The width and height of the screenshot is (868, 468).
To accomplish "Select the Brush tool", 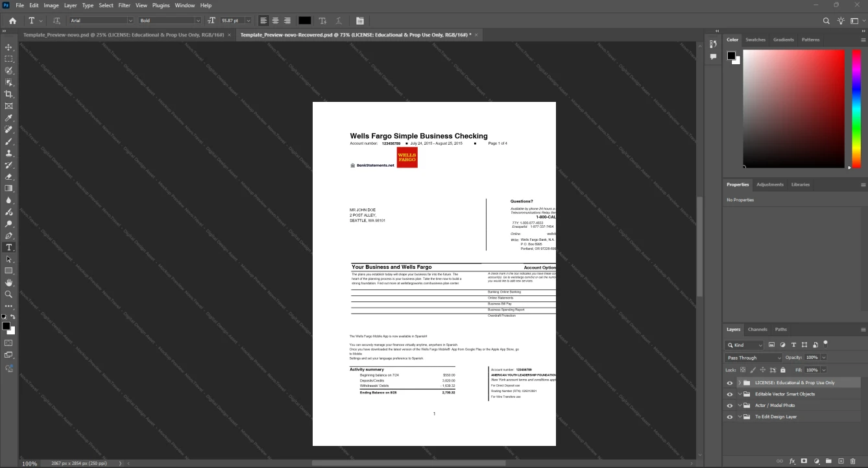I will coord(9,142).
